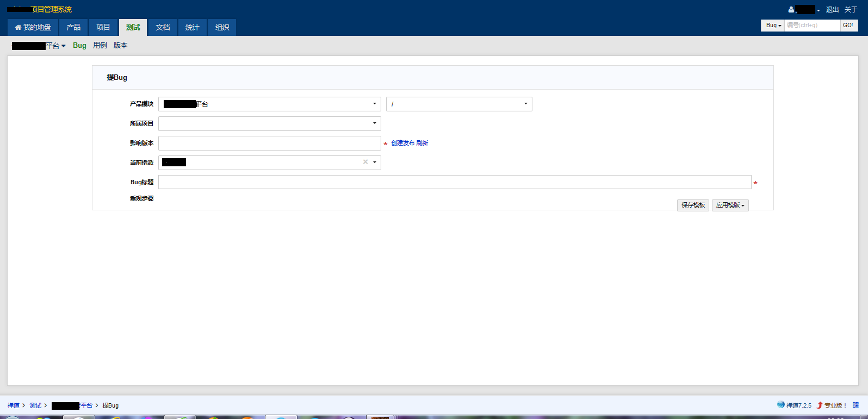The height and width of the screenshot is (419, 868).
Task: Click the GO! search button
Action: (x=848, y=26)
